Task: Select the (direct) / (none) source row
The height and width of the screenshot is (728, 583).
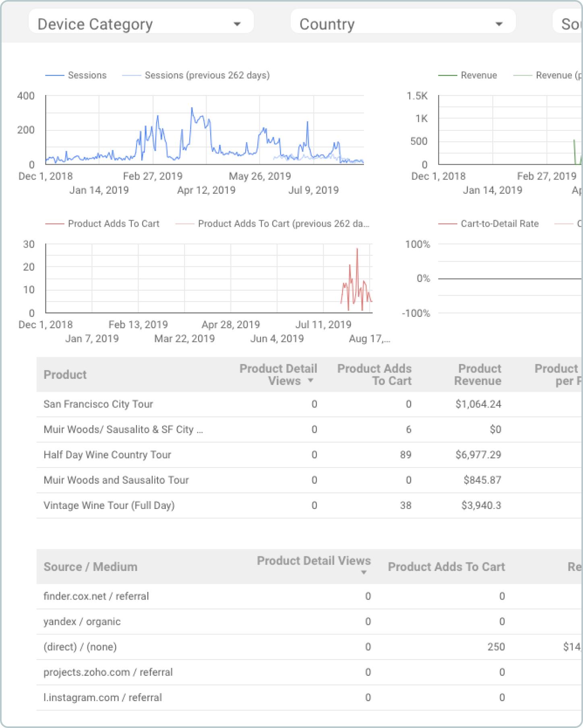Action: [80, 647]
